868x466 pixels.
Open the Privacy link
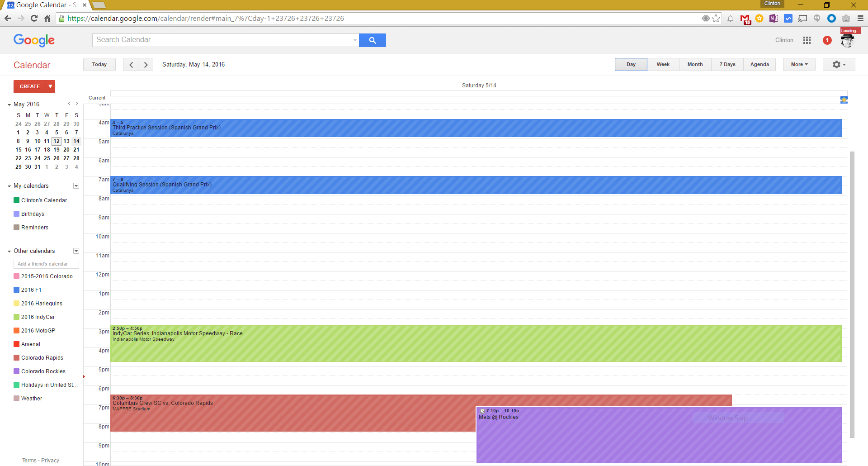50,461
